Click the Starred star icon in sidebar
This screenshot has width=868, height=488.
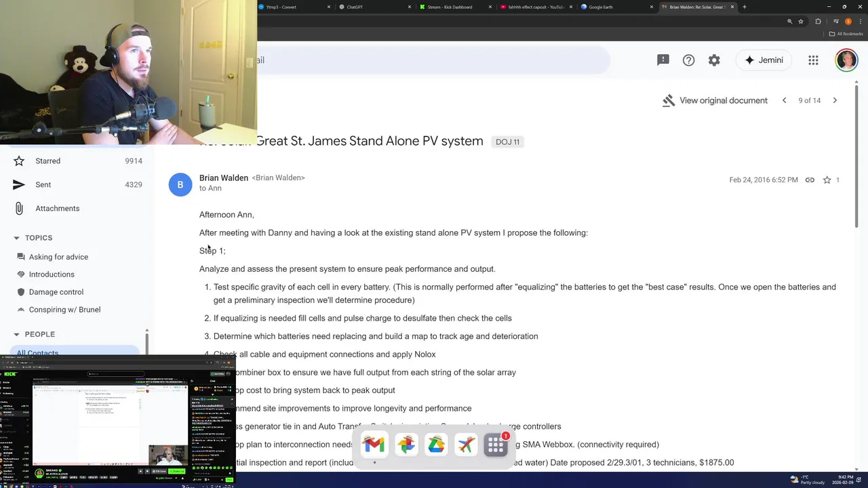19,161
